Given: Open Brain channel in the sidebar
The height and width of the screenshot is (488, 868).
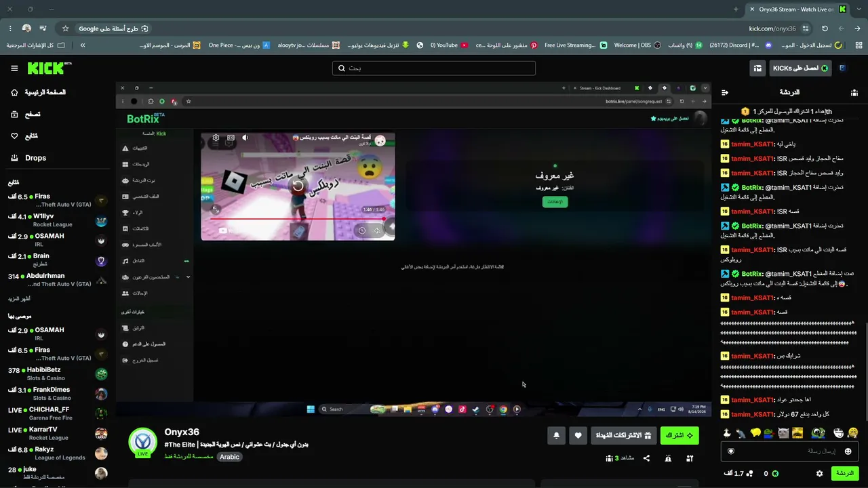Looking at the screenshot, I should [x=58, y=260].
